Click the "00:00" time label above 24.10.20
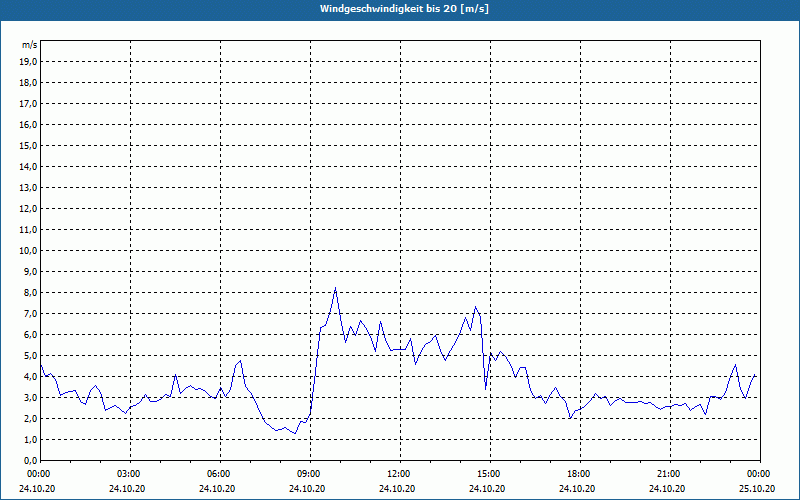 click(38, 474)
